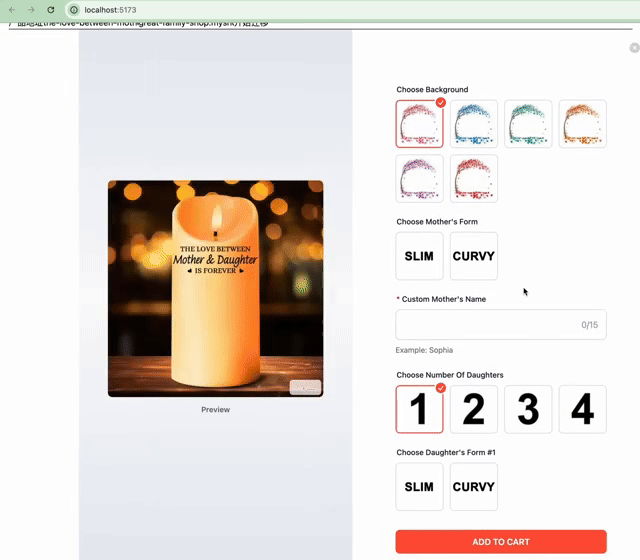Click the 'Example: Sophia' hint text

click(424, 350)
